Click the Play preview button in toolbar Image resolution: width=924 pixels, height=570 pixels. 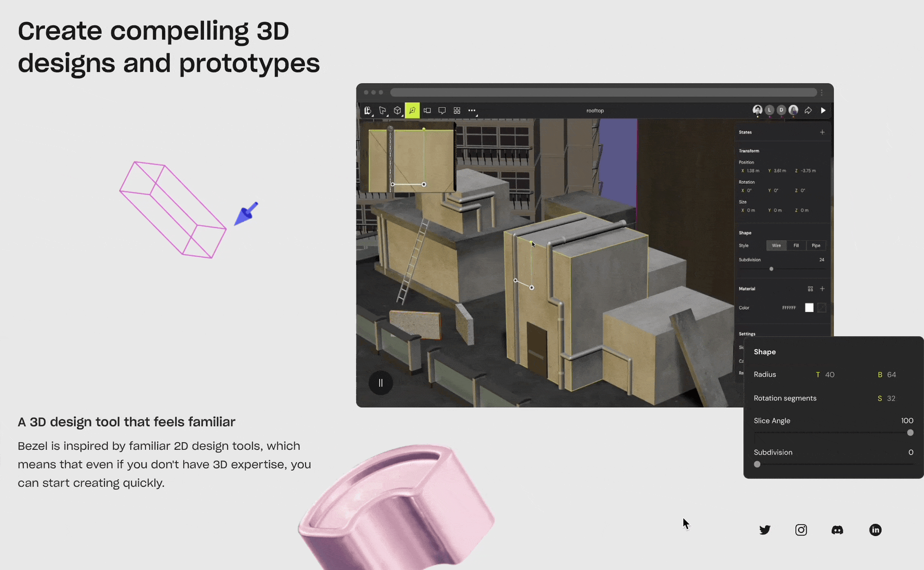(823, 110)
